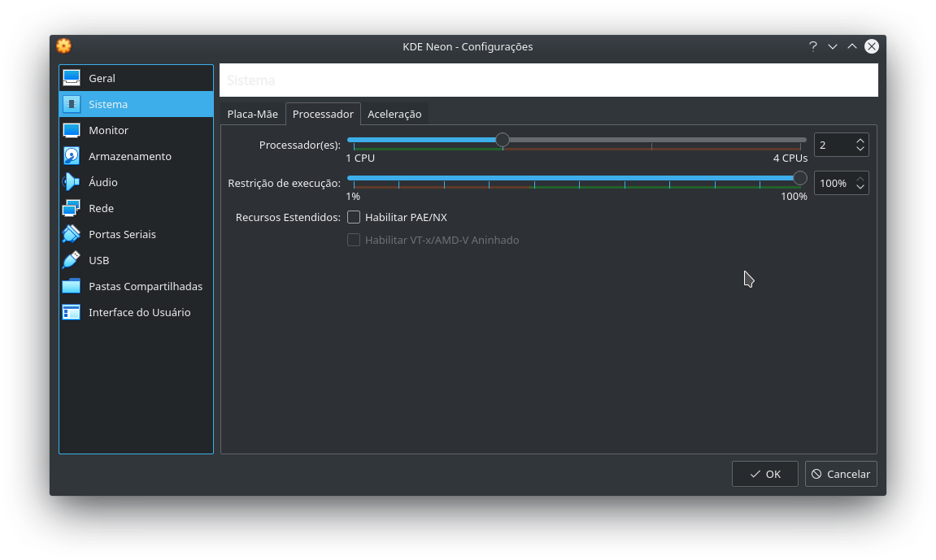Click the 'Sistema' page header text
The width and height of the screenshot is (936, 560).
click(250, 80)
